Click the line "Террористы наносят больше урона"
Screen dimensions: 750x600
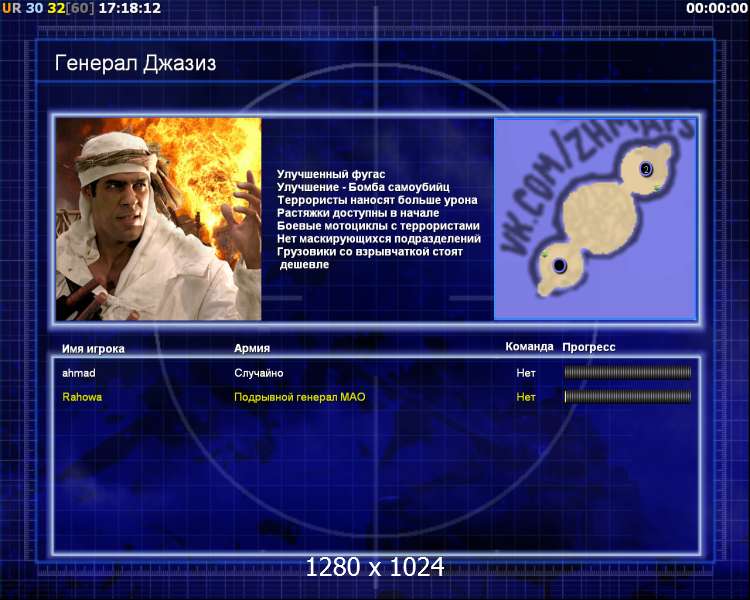pyautogui.click(x=377, y=200)
